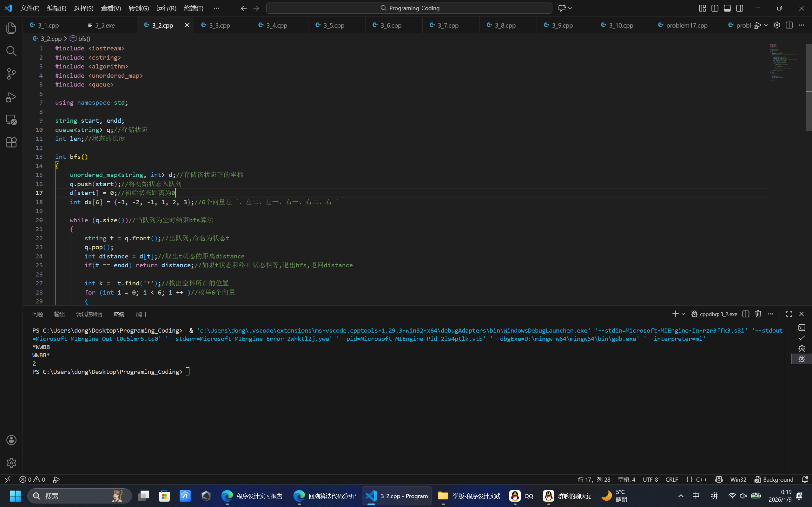Open the Extensions view
Viewport: 812px width, 507px height.
[x=11, y=142]
